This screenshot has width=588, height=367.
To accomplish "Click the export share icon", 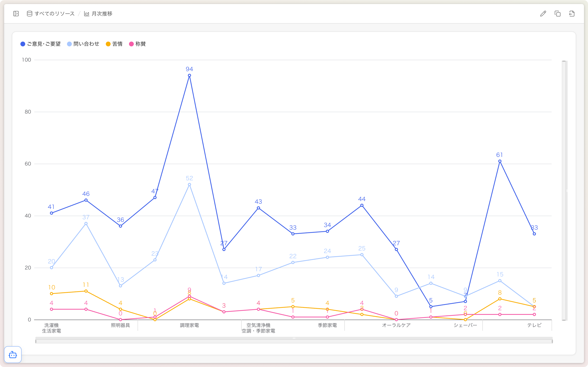I will click(x=572, y=14).
